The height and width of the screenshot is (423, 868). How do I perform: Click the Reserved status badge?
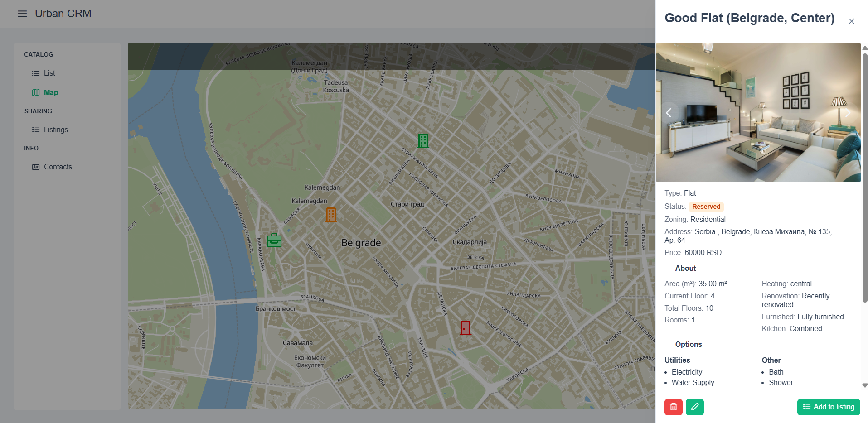pos(706,207)
